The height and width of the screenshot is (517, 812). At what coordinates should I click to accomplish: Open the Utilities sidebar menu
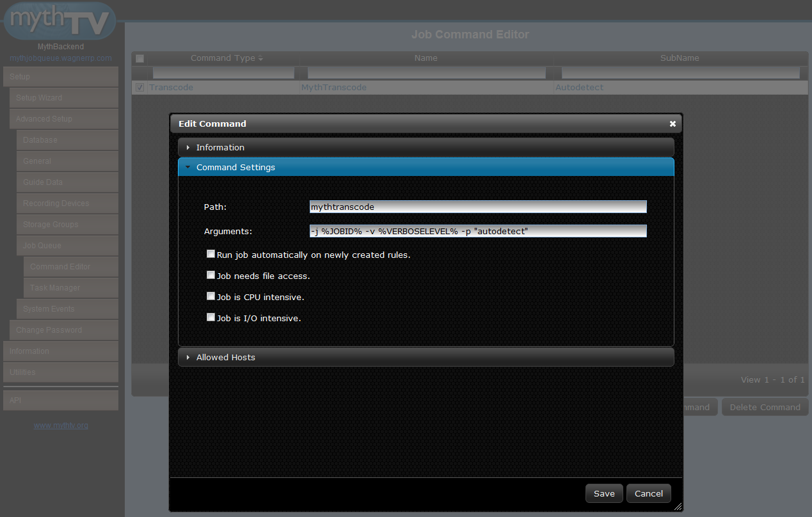61,372
